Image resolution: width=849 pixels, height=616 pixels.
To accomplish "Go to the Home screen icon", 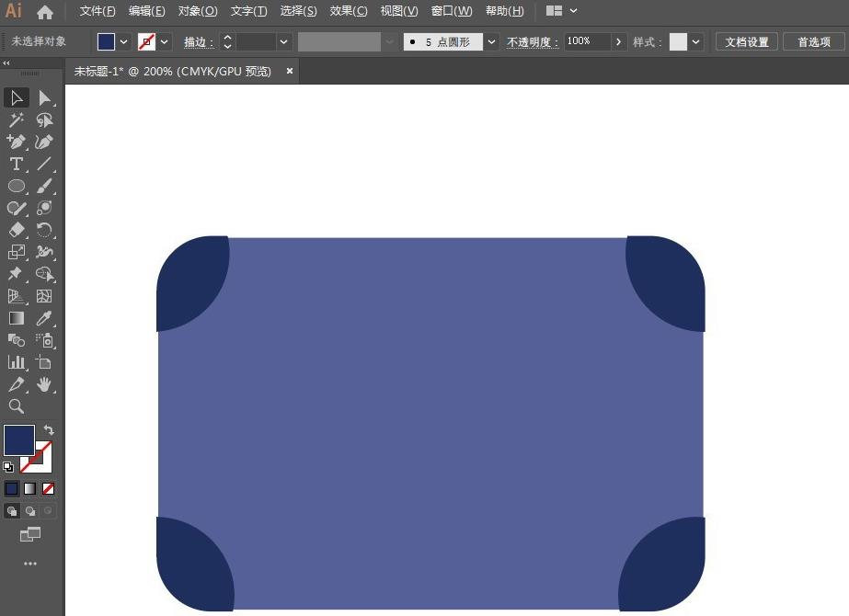I will pos(45,12).
